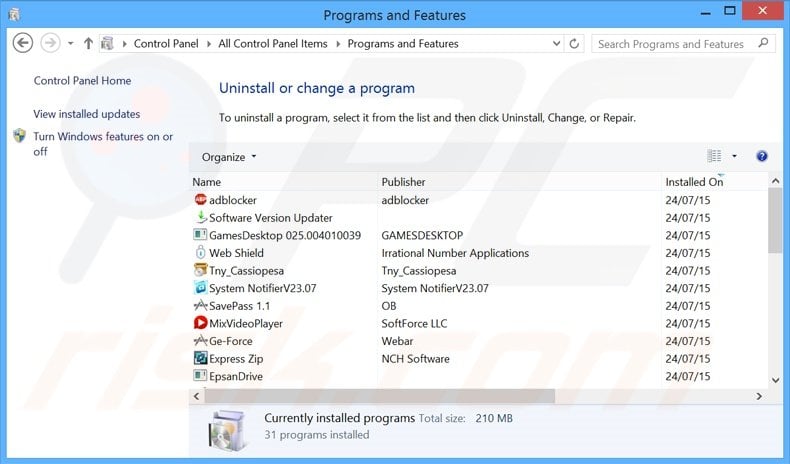Click the GAMESDESKTOP publisher cell
The image size is (790, 464).
pyautogui.click(x=422, y=235)
